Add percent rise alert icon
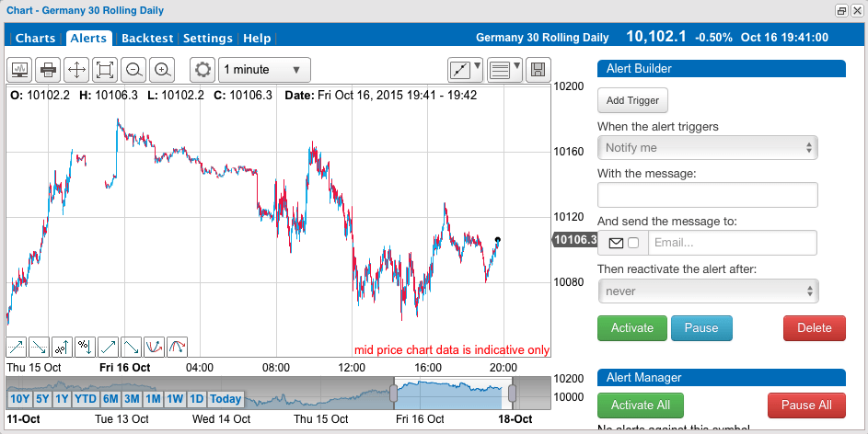The height and width of the screenshot is (434, 868). tap(62, 348)
